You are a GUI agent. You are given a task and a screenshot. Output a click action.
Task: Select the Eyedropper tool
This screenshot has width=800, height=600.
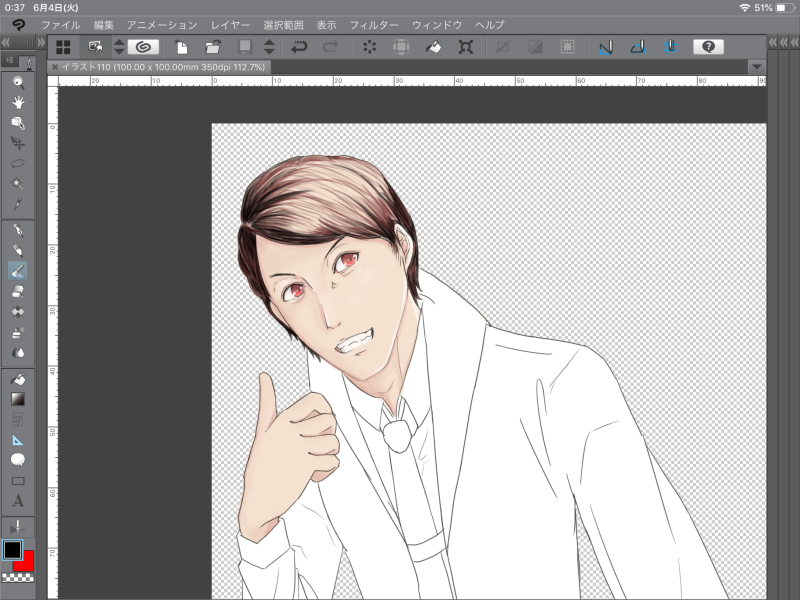[x=17, y=203]
